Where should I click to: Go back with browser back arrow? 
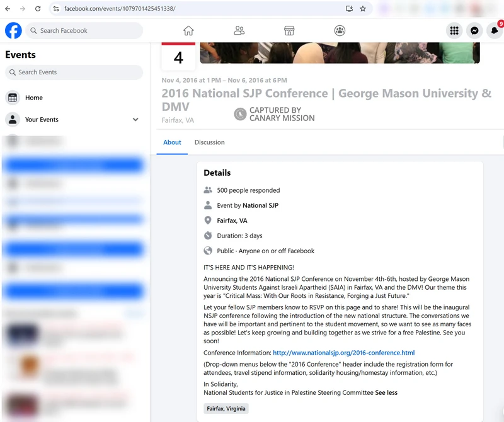pos(8,9)
